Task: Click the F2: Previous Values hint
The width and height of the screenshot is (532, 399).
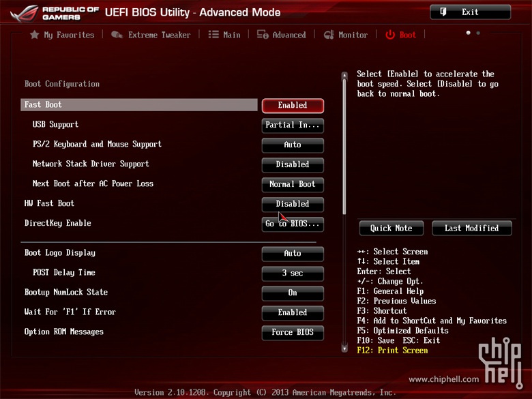Action: 396,301
